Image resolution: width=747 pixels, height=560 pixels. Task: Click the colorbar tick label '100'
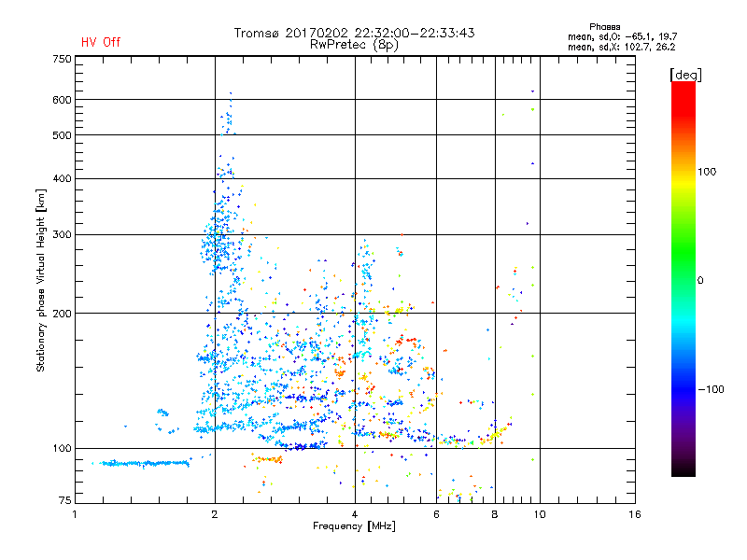coord(707,172)
